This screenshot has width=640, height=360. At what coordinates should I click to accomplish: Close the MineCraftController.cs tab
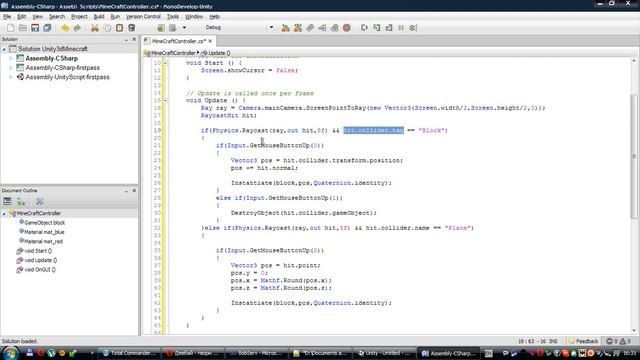point(210,41)
